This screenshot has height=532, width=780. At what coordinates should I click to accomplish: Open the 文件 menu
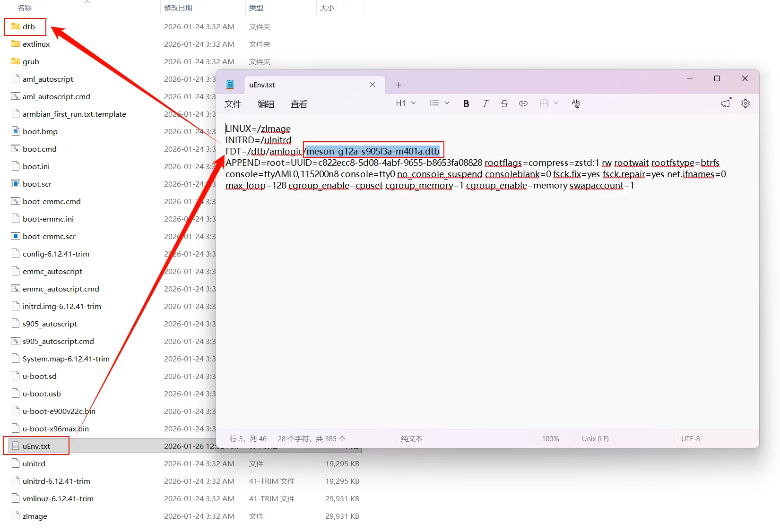[x=233, y=104]
